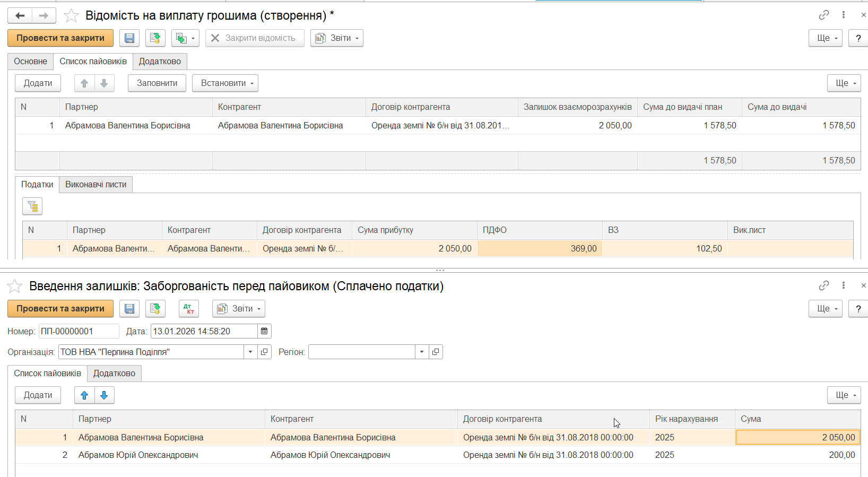Select the Сума cell with 2 050,00 in Введення залишків

point(798,437)
